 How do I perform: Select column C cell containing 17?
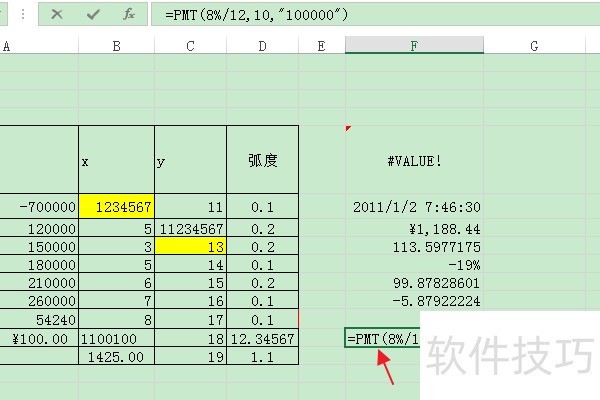[190, 319]
